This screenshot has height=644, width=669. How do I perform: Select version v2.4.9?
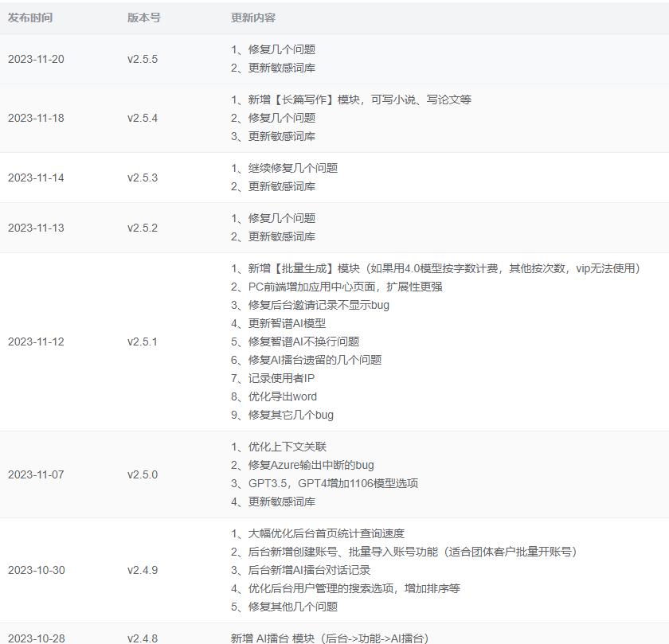point(143,570)
